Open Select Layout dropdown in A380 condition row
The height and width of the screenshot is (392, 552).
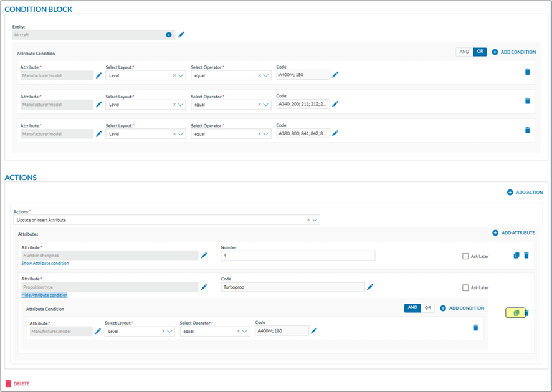tap(181, 134)
